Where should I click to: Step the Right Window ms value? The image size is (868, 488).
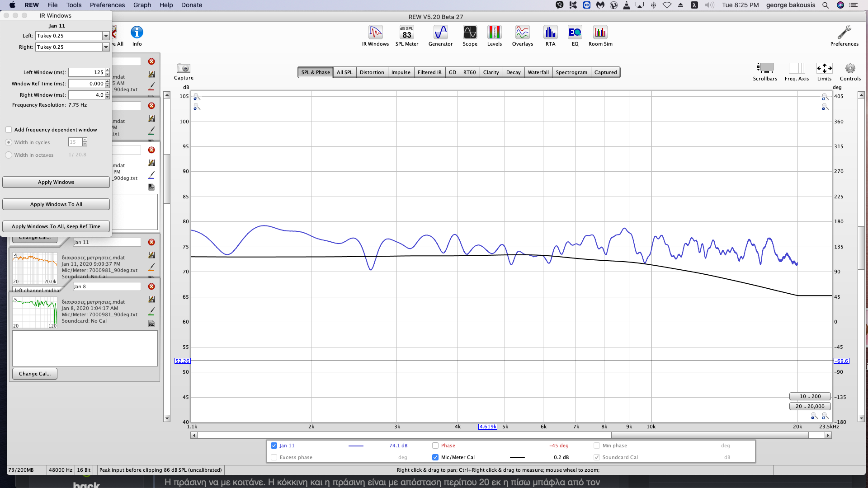[107, 95]
